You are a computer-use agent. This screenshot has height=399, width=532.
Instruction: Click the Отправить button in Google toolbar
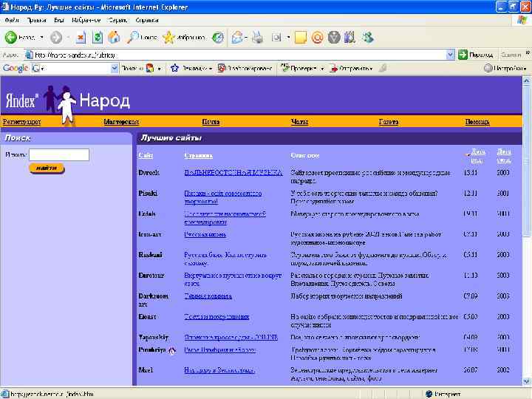(351, 68)
